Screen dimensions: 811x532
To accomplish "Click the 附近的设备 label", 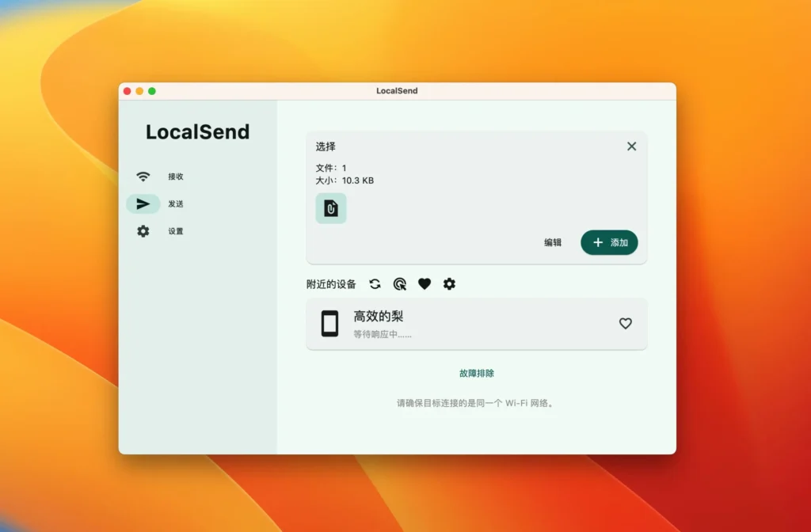I will click(x=331, y=284).
